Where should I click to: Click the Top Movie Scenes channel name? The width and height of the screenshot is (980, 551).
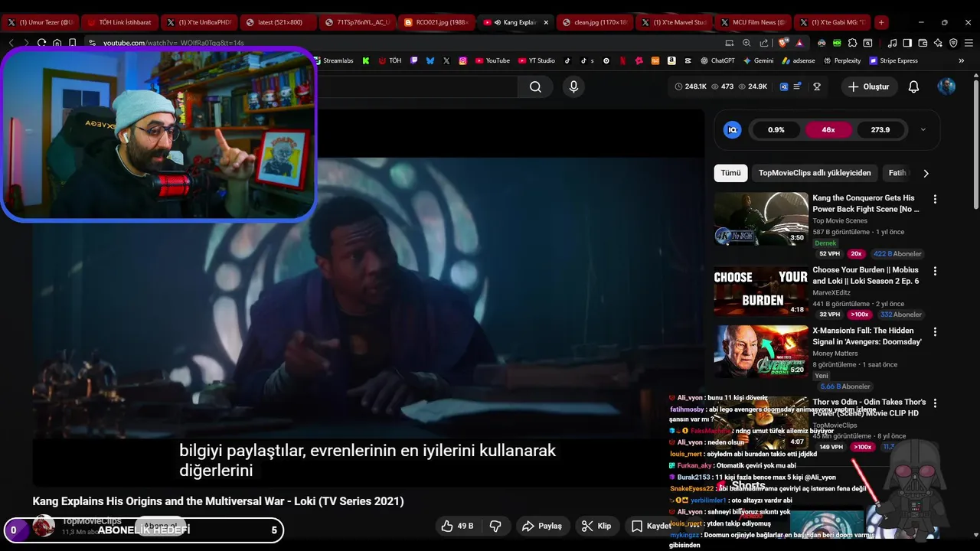click(x=840, y=220)
